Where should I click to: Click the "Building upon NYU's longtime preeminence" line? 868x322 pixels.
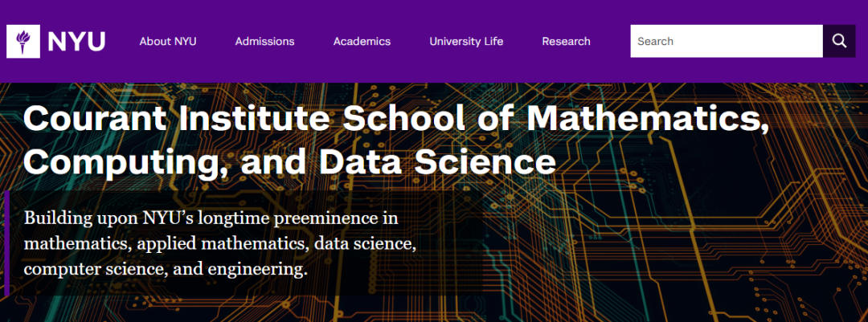pyautogui.click(x=211, y=218)
